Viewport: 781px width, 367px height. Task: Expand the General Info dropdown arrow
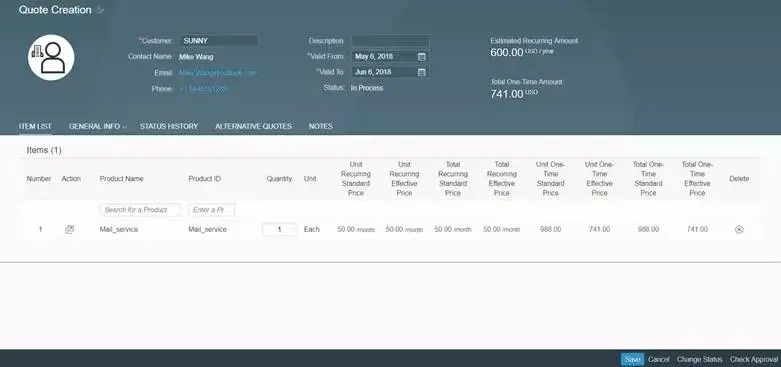point(125,127)
